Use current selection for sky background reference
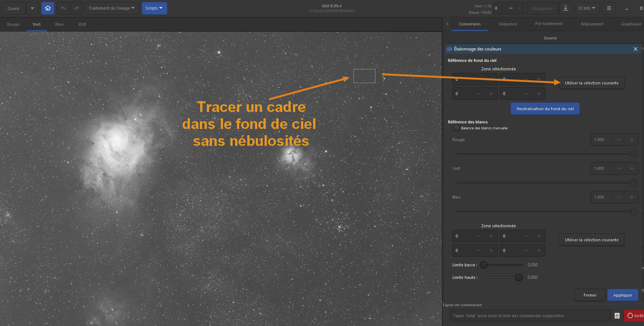 click(592, 83)
